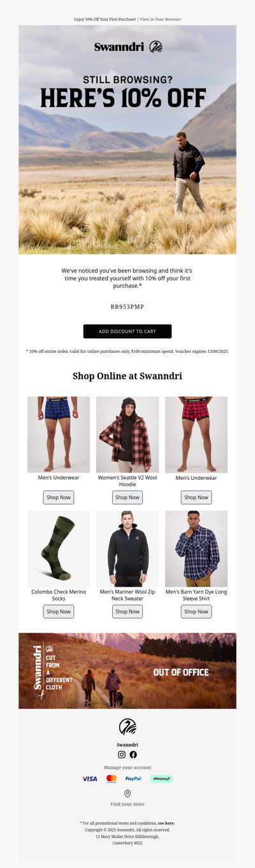Viewport: 255px width, 868px height.
Task: Open View in Your Browser link
Action: [x=160, y=19]
